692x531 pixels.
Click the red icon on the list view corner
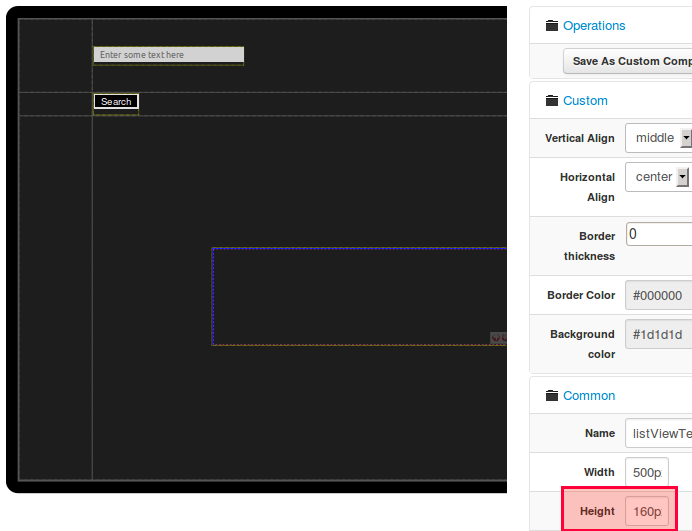[x=498, y=339]
